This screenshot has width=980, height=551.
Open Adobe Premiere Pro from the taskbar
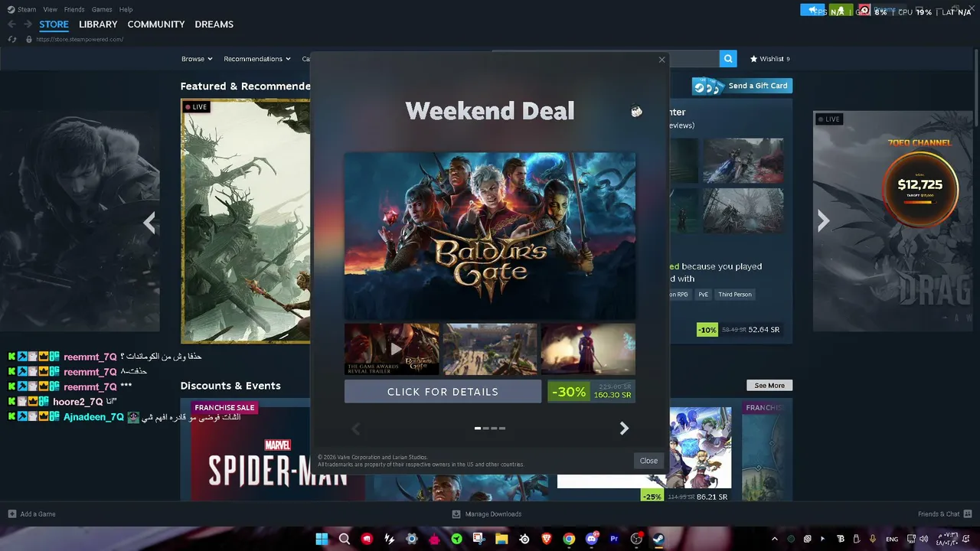pos(614,539)
